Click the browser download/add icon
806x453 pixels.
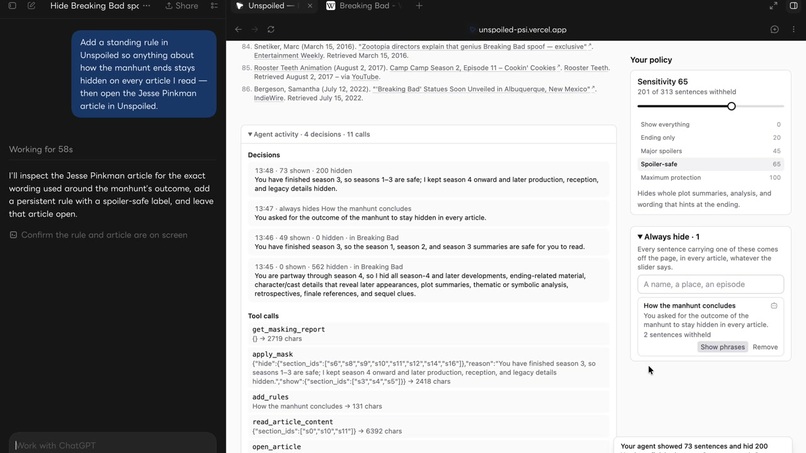[x=775, y=29]
